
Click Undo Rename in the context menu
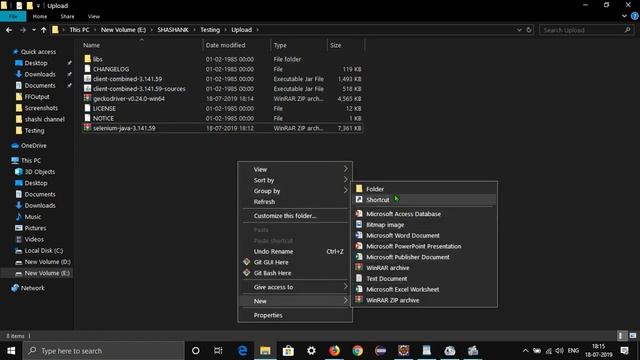295,251
